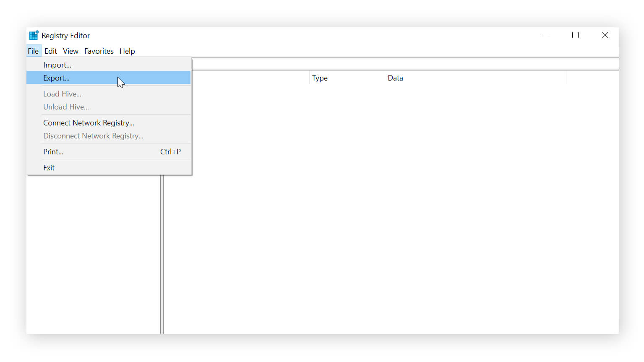Choose Import... from the File menu
The width and height of the screenshot is (644, 362).
coord(108,65)
